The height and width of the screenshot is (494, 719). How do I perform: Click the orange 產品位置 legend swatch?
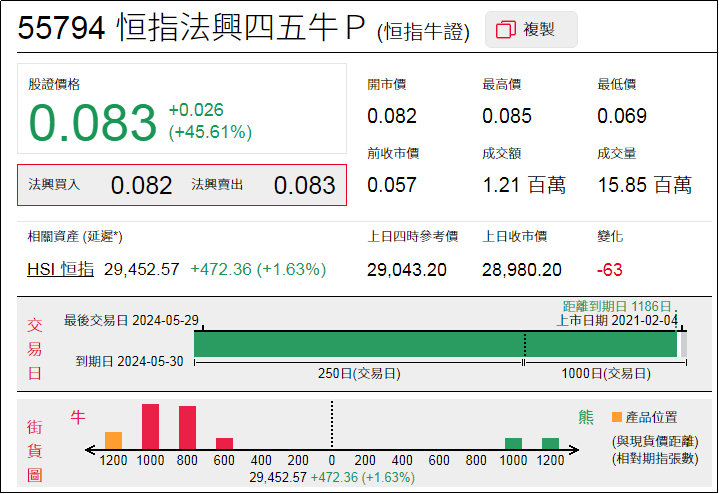(617, 417)
